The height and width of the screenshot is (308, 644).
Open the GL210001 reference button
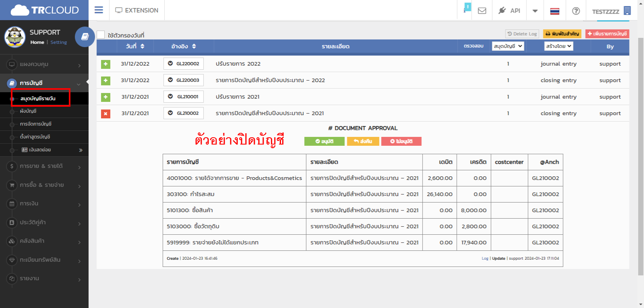[x=184, y=97]
